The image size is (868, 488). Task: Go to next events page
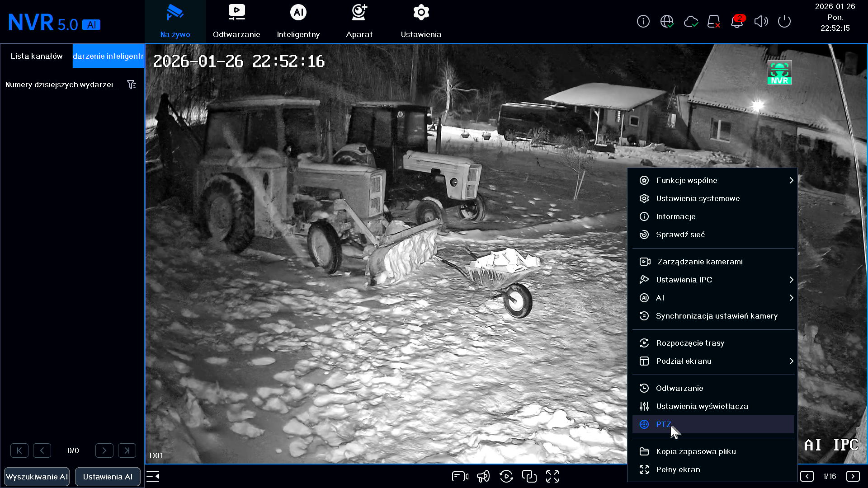104,450
